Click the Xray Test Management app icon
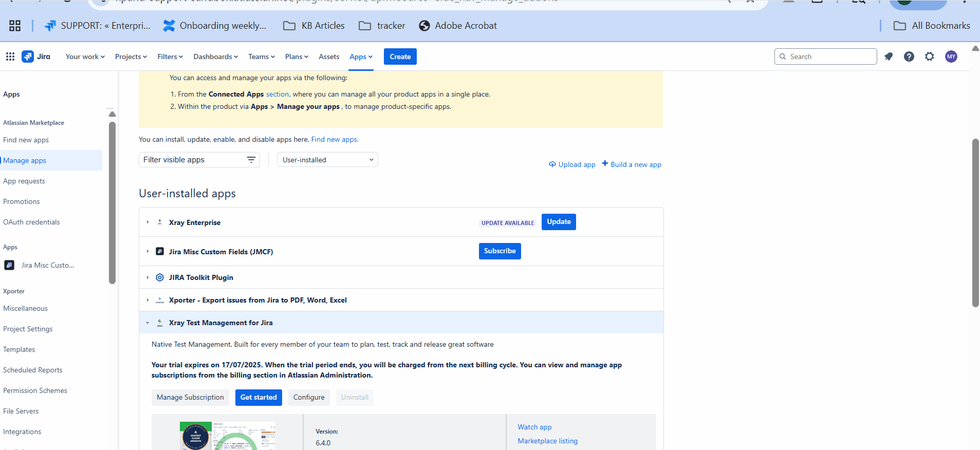Screen dimensions: 980x450 [x=160, y=323]
